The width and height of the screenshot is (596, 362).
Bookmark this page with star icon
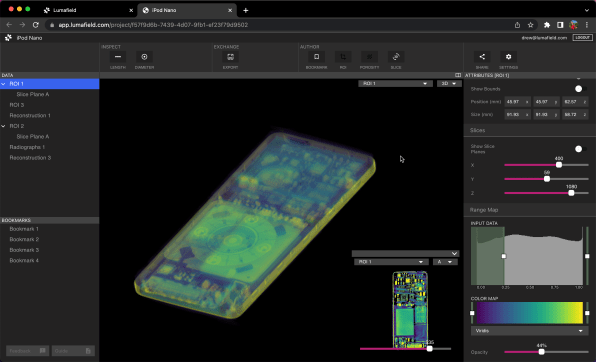(531, 25)
